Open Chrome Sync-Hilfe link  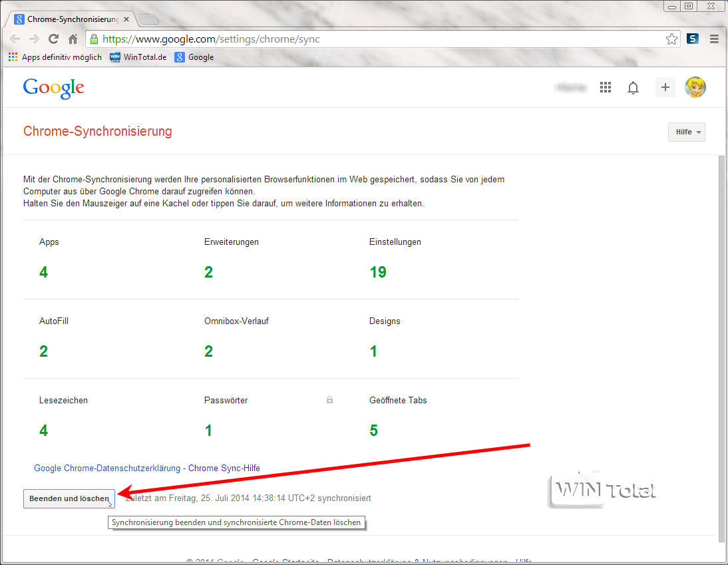click(x=224, y=468)
